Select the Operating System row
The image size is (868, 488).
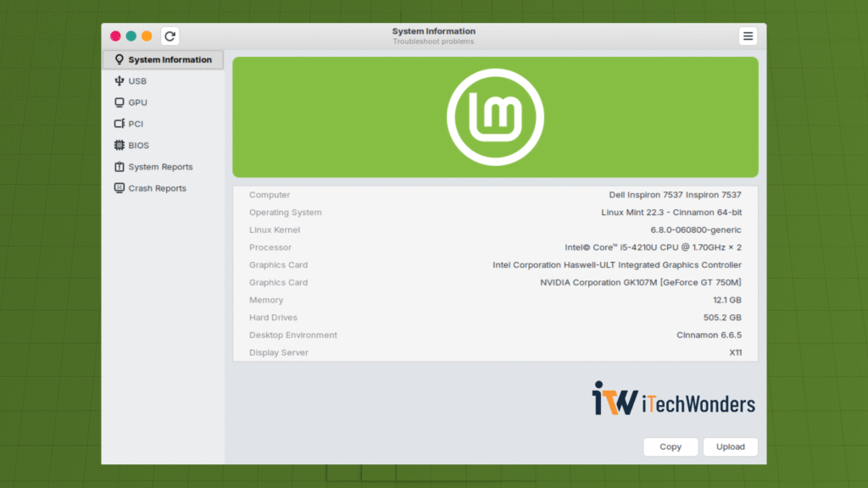click(495, 212)
